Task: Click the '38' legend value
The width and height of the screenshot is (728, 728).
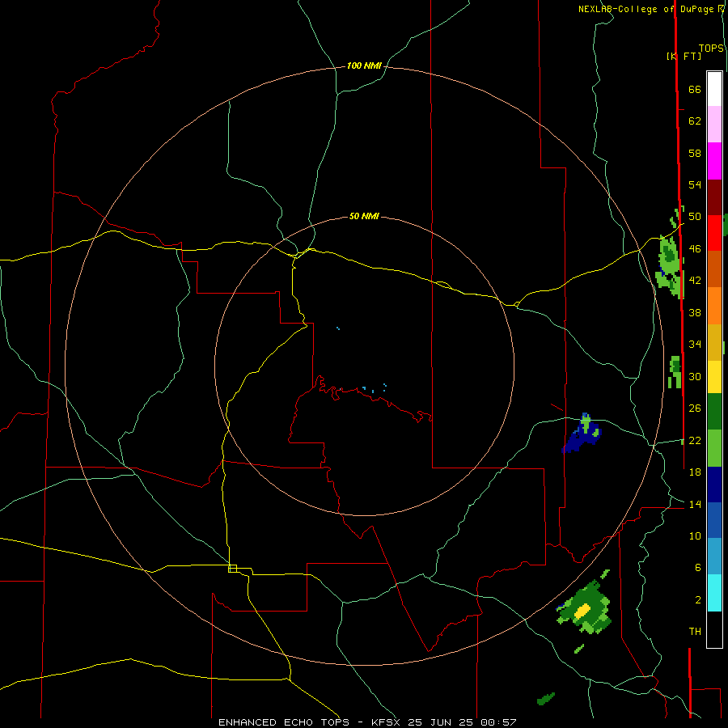Action: (695, 312)
